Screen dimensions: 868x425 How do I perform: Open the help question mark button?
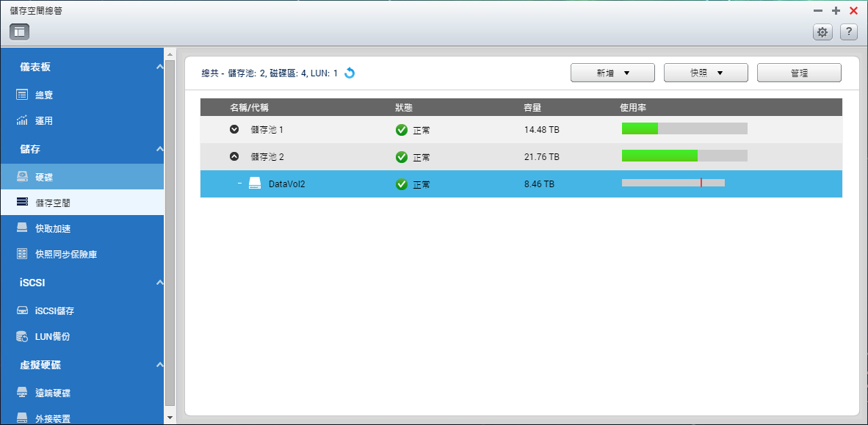pyautogui.click(x=848, y=32)
